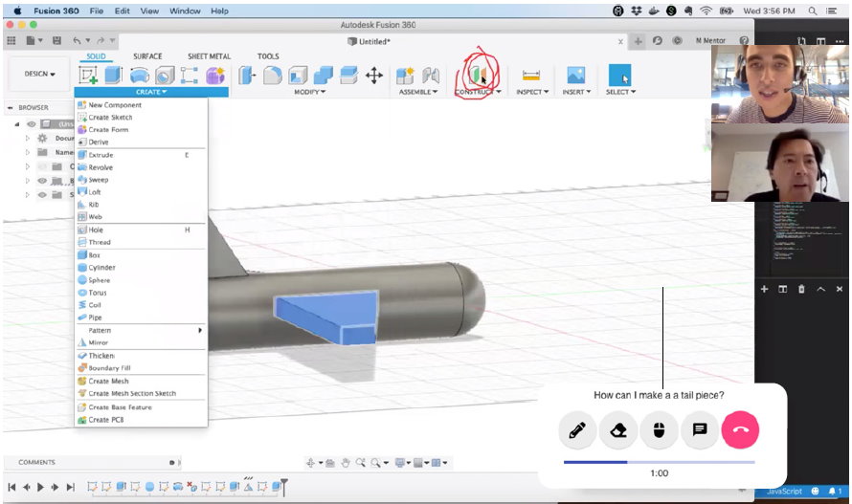Open the Window menu in menu bar
Image resolution: width=852 pixels, height=504 pixels.
[x=185, y=11]
